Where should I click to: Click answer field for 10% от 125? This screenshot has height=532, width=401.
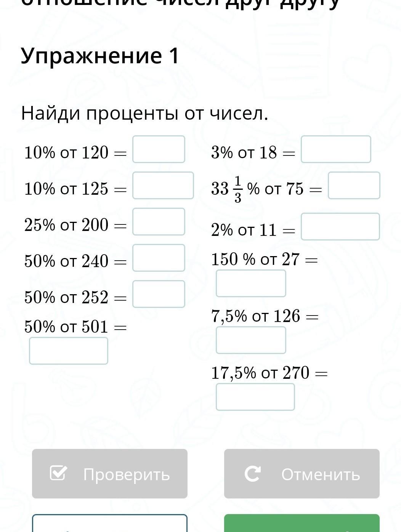(x=163, y=186)
